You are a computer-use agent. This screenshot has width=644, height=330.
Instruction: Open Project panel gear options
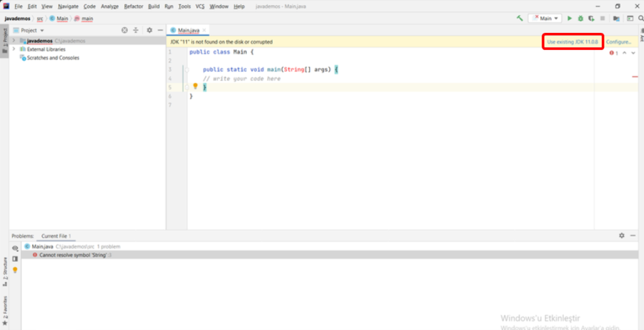(150, 30)
